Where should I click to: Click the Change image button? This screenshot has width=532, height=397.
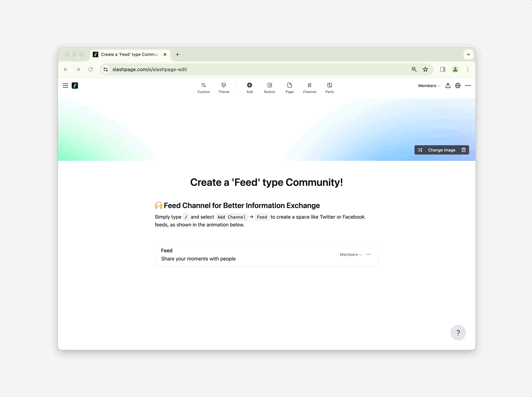pos(441,150)
